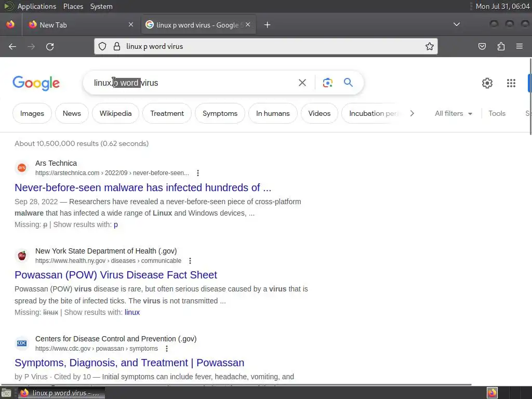Screen dimensions: 532x399
Task: Switch to the New Tab browser tab
Action: 81,25
